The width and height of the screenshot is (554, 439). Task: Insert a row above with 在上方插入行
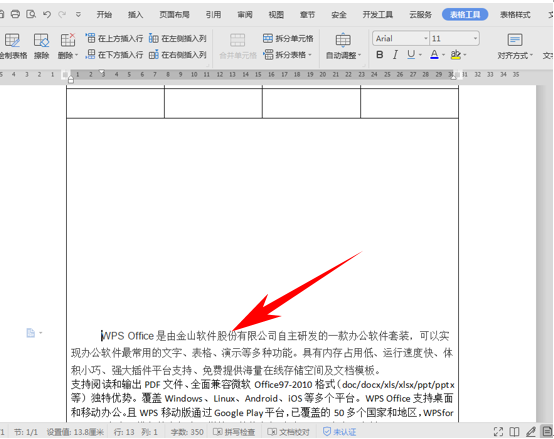[x=114, y=38]
